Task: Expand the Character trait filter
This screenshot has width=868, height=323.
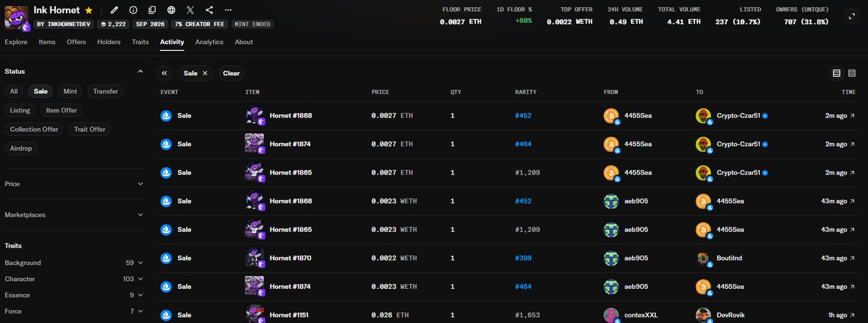Action: tap(74, 279)
